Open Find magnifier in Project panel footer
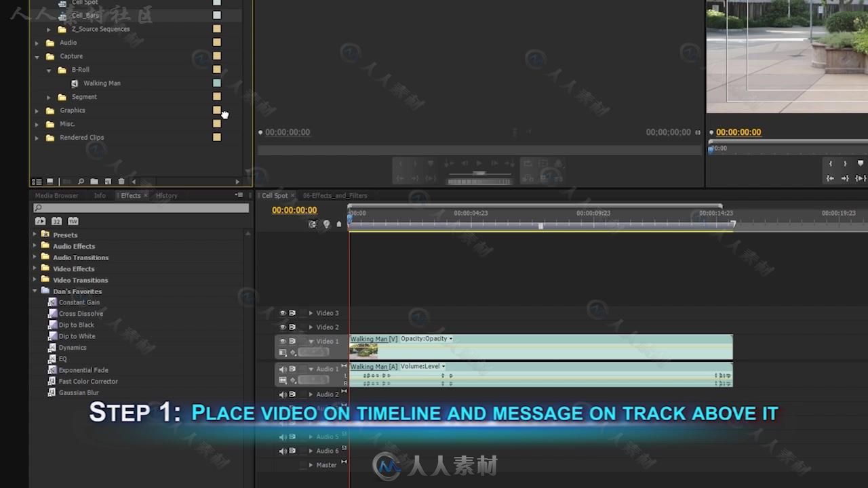 [81, 182]
